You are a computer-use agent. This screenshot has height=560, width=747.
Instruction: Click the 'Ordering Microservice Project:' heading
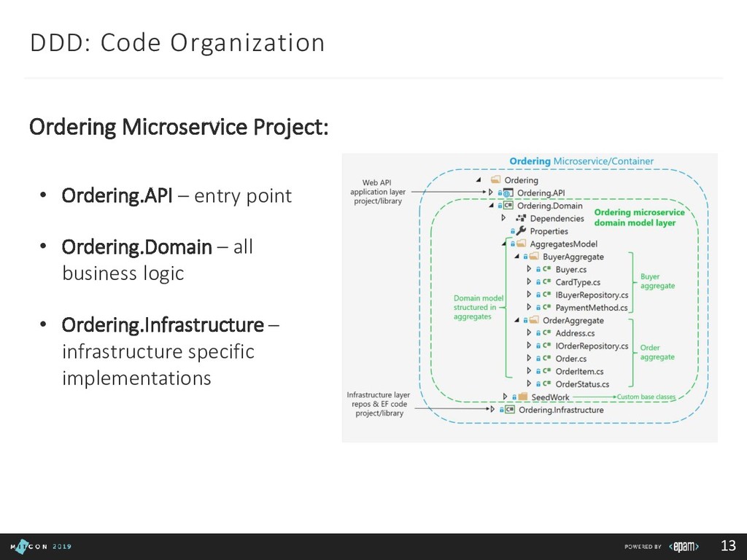coord(179,127)
